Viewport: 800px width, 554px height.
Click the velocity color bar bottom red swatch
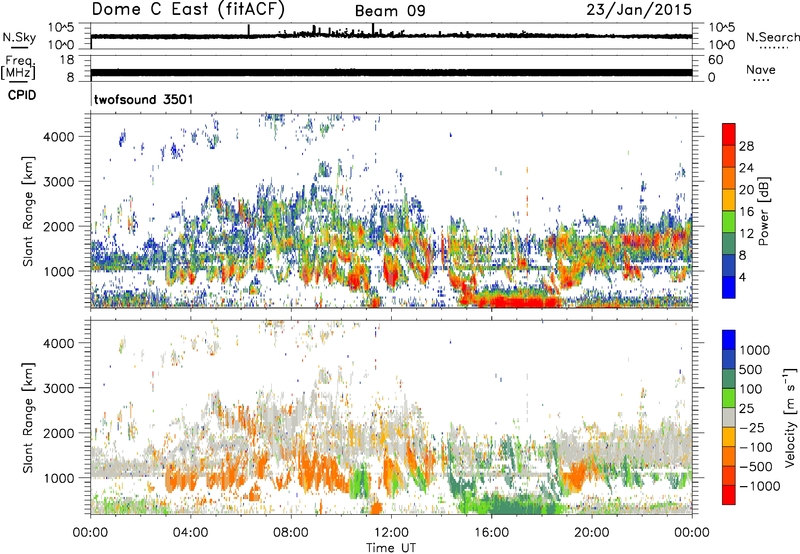pos(729,495)
